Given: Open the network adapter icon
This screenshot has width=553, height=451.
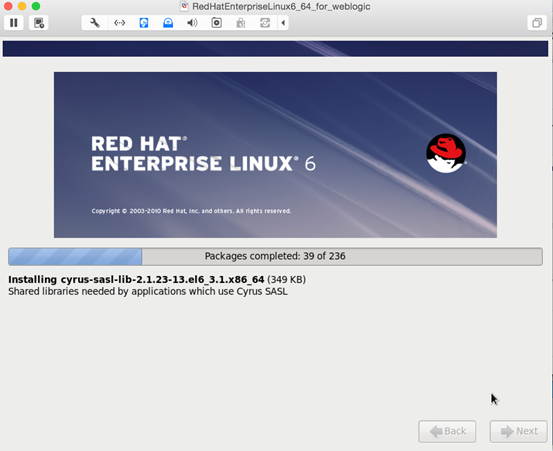Looking at the screenshot, I should click(x=120, y=23).
